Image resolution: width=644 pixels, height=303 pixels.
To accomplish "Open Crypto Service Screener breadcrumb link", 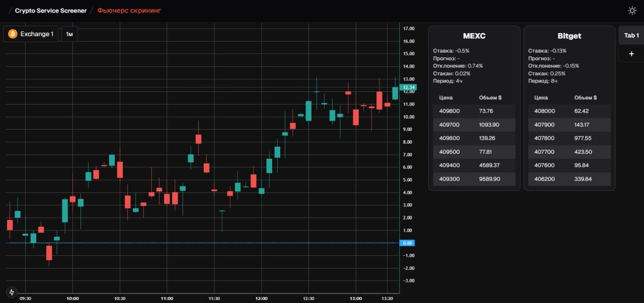I will coord(50,11).
